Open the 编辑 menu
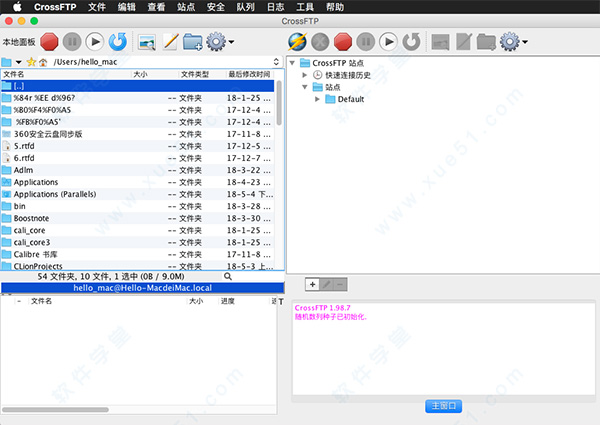The width and height of the screenshot is (600, 425). (x=127, y=7)
